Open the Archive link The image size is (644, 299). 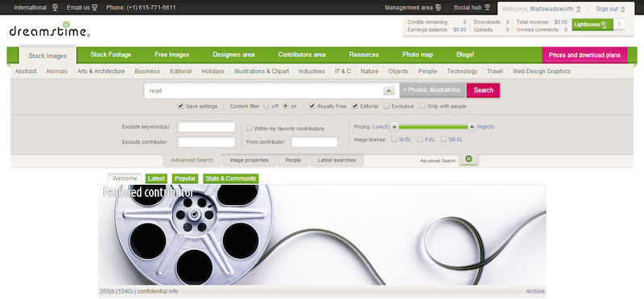(535, 291)
